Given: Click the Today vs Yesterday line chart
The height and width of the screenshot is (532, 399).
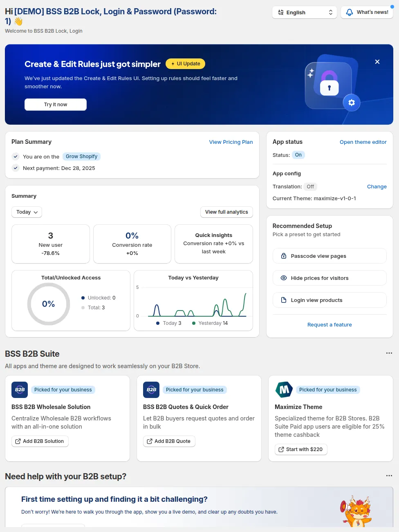Looking at the screenshot, I should (193, 302).
